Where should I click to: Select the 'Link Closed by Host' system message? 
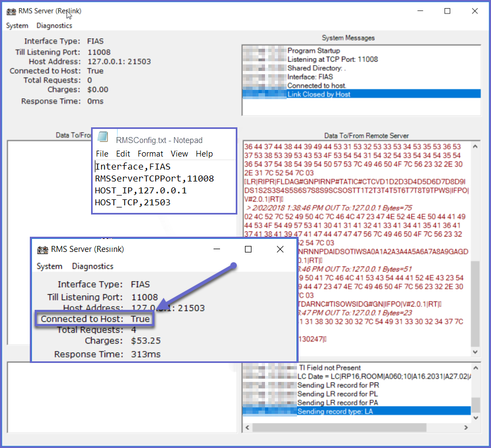[319, 94]
